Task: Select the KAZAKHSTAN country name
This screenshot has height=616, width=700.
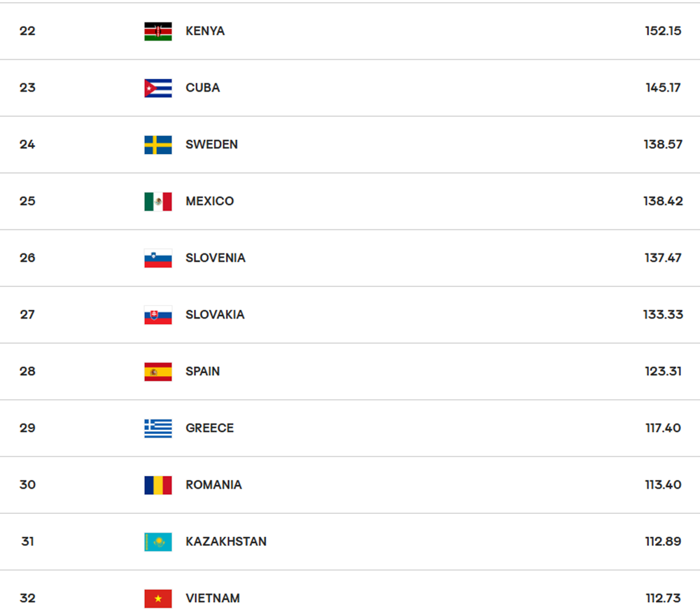Action: 226,542
